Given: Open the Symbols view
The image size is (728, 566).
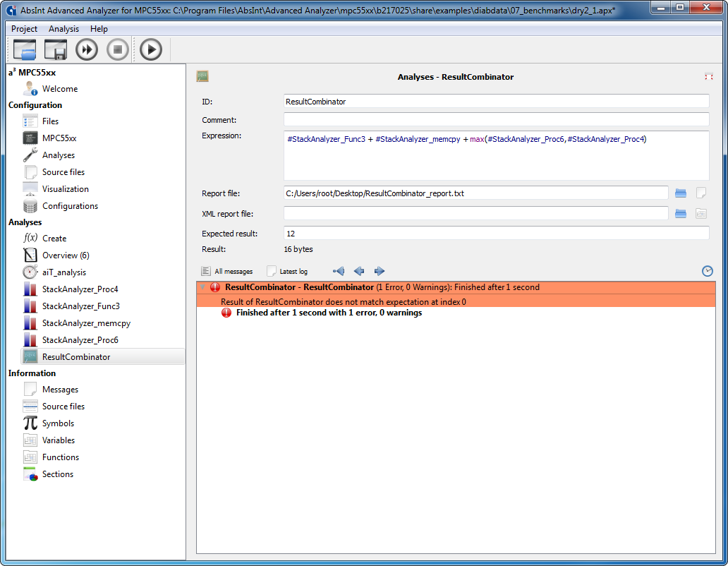Looking at the screenshot, I should coord(58,423).
